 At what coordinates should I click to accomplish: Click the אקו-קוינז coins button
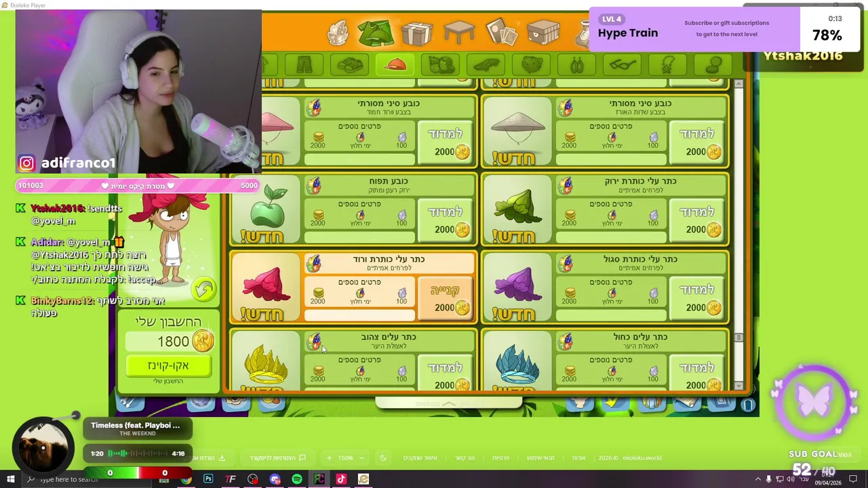[169, 366]
